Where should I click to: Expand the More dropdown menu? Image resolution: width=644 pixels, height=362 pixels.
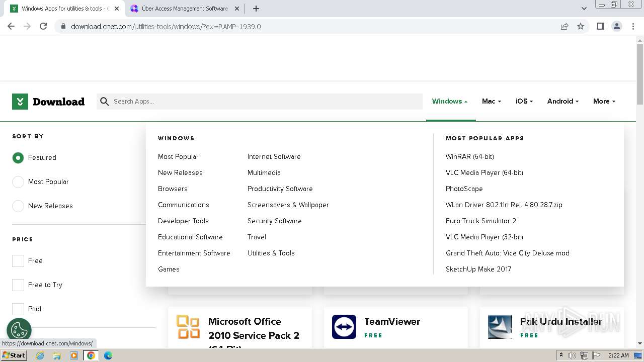604,101
